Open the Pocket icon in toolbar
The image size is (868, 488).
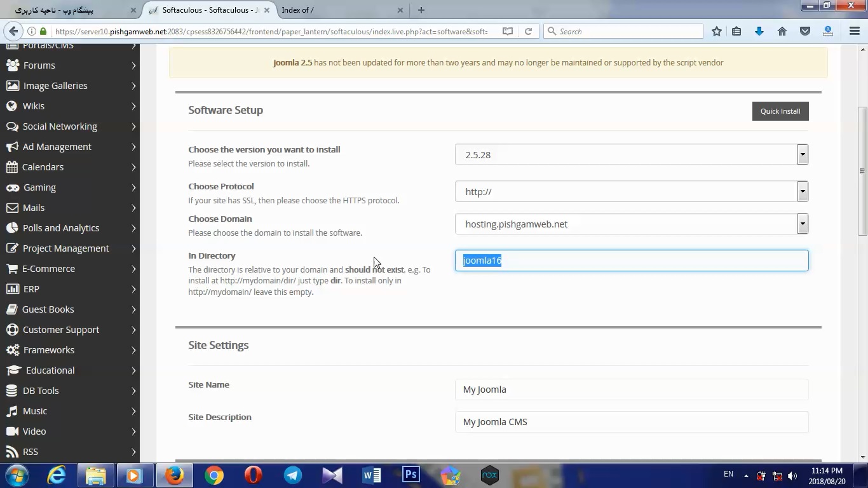pos(805,31)
